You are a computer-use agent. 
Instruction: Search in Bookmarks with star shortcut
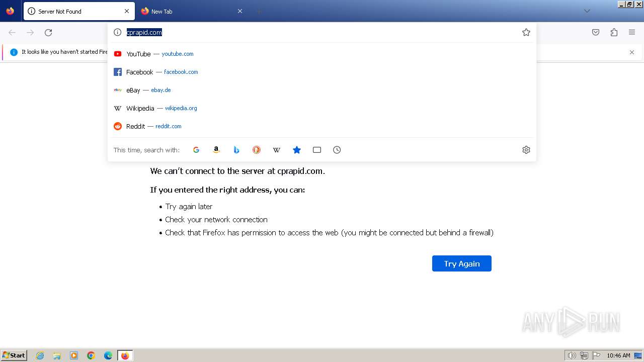[x=297, y=150]
